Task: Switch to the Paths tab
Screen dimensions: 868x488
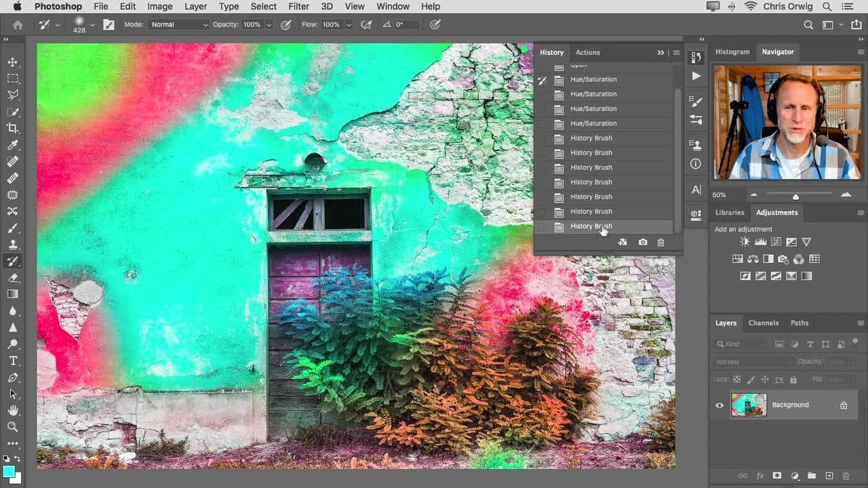Action: tap(800, 323)
